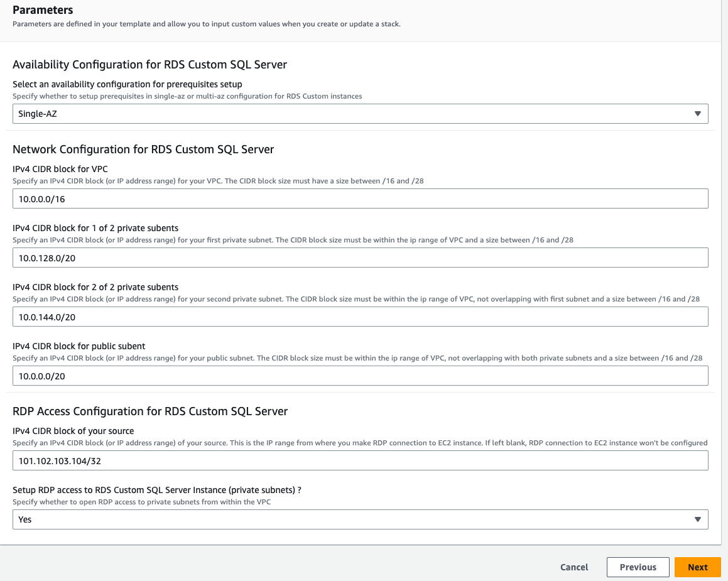Click the second private subnet CIDR description text

pos(356,299)
